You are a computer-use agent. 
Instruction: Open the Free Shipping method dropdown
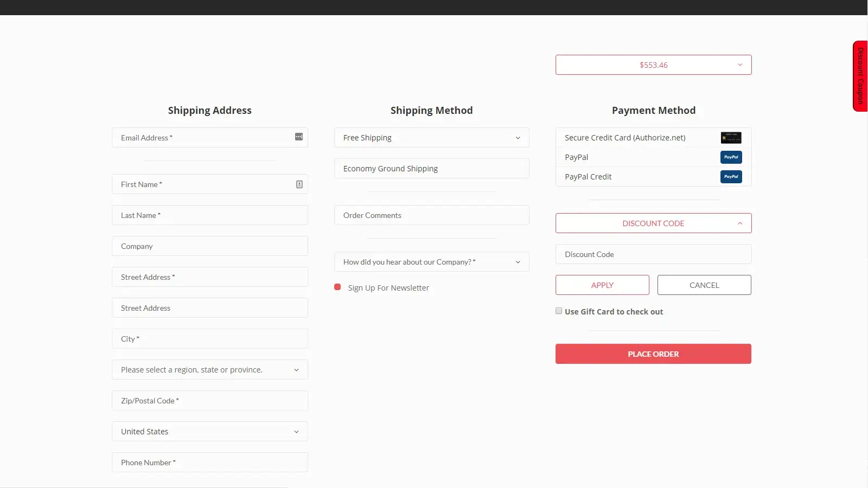(x=431, y=137)
